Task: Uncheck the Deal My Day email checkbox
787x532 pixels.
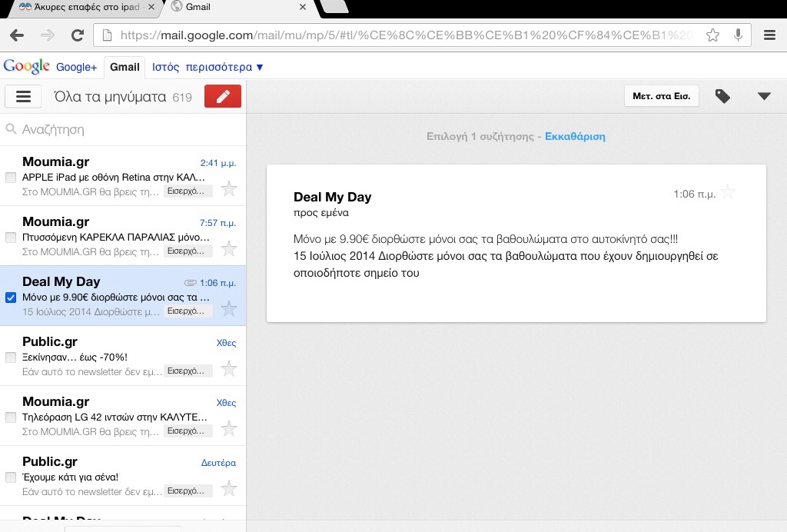Action: click(11, 297)
